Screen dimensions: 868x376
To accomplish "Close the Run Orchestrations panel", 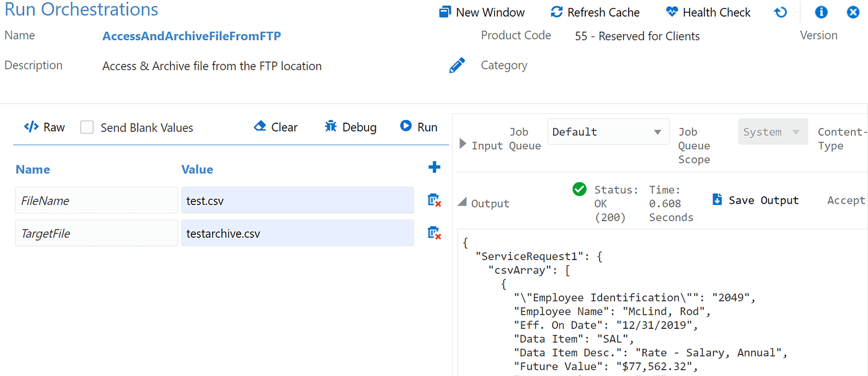I will tap(853, 12).
